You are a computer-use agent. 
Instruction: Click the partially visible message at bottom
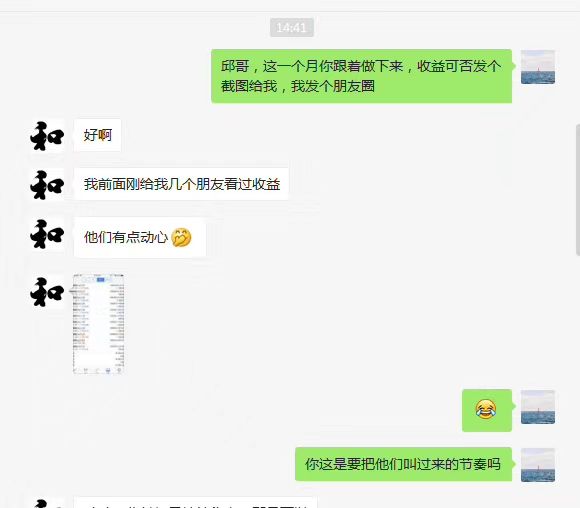195,503
